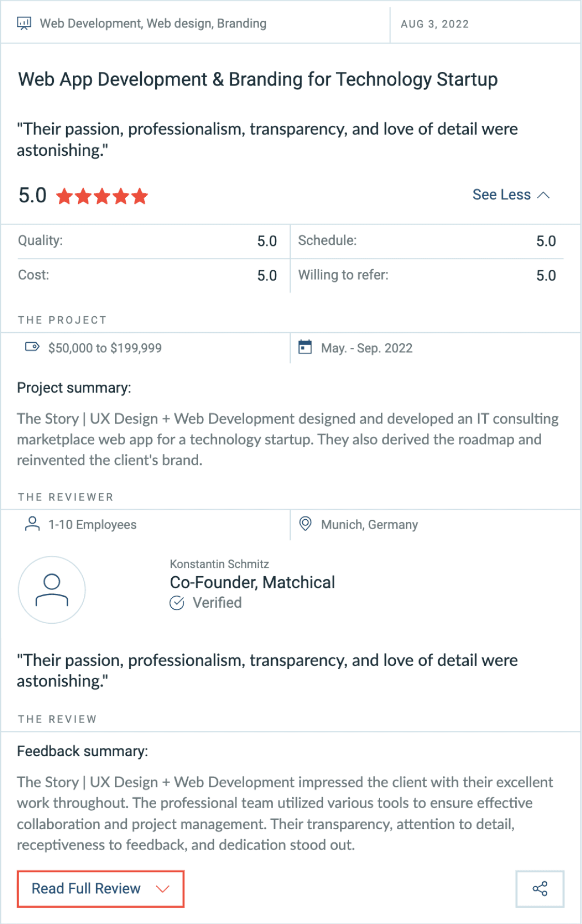Click the web development category icon top left
Viewport: 582px width, 924px height.
coord(23,23)
